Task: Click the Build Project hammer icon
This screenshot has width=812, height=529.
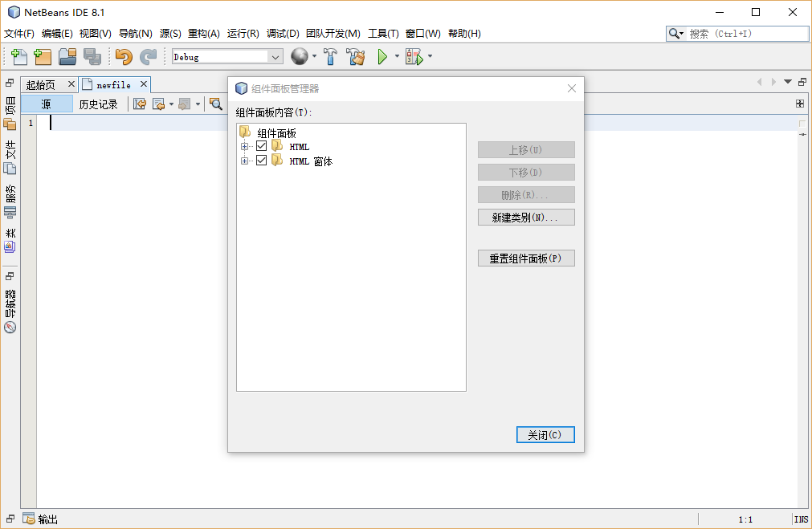Action: 330,57
